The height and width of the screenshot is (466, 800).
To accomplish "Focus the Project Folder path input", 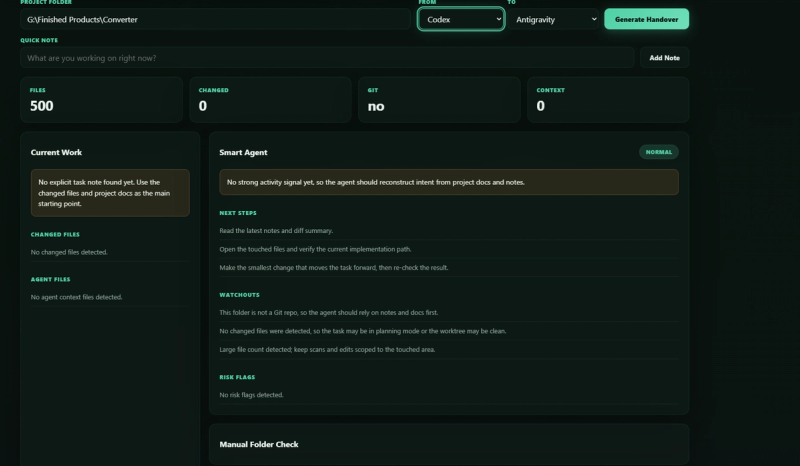I will 215,19.
